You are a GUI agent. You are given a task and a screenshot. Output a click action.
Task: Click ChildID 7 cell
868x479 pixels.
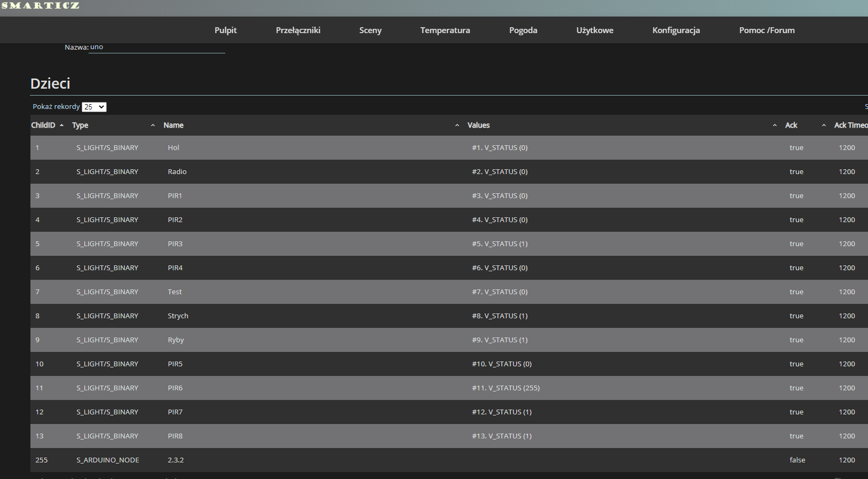(37, 292)
